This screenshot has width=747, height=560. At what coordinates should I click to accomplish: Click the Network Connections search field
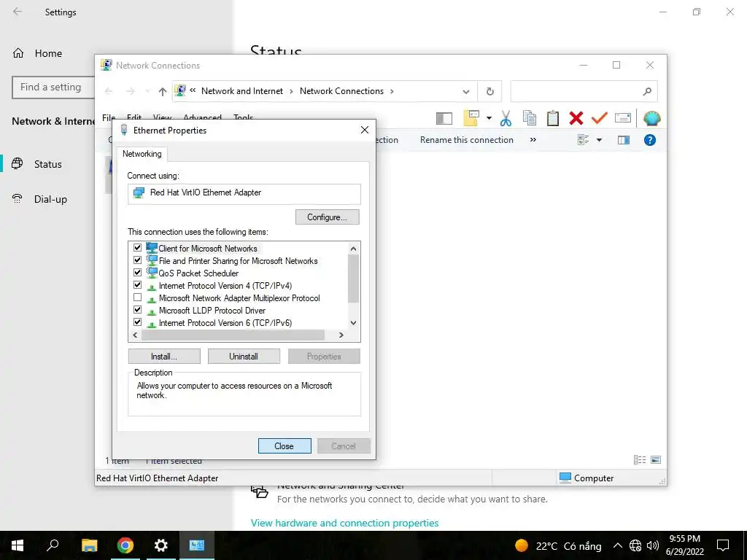(x=584, y=91)
